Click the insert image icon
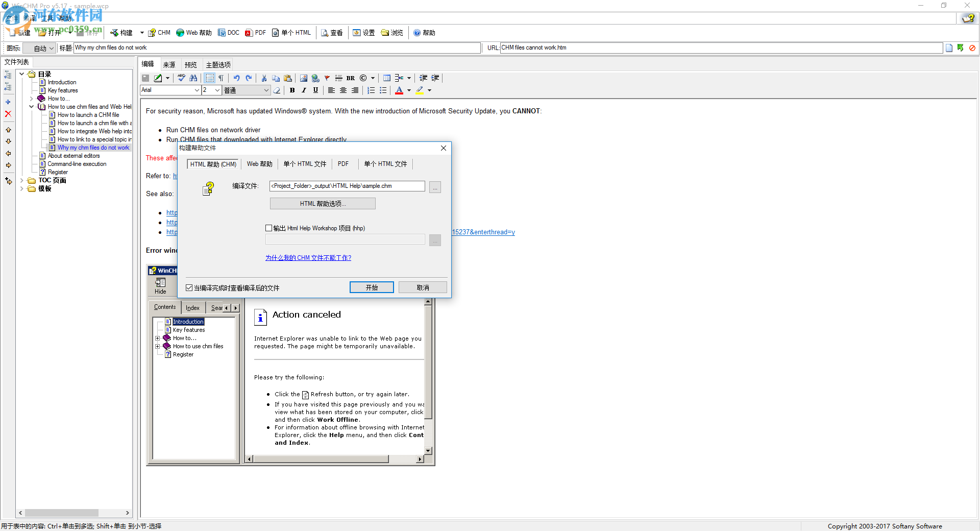980x531 pixels. click(304, 78)
